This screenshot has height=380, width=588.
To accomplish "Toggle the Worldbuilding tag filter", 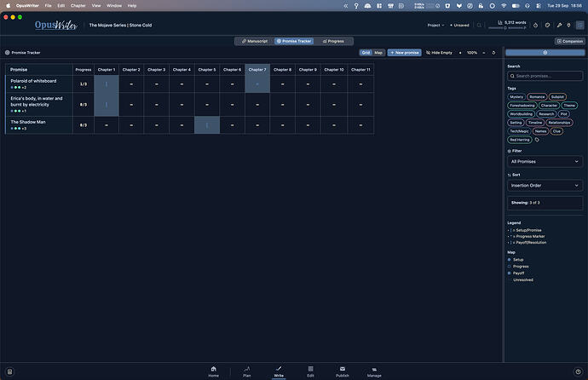I will [521, 114].
